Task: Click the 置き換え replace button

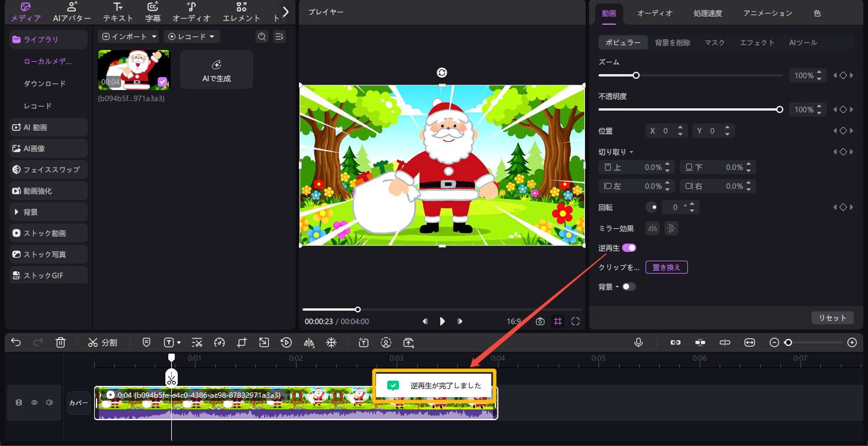Action: coord(666,267)
